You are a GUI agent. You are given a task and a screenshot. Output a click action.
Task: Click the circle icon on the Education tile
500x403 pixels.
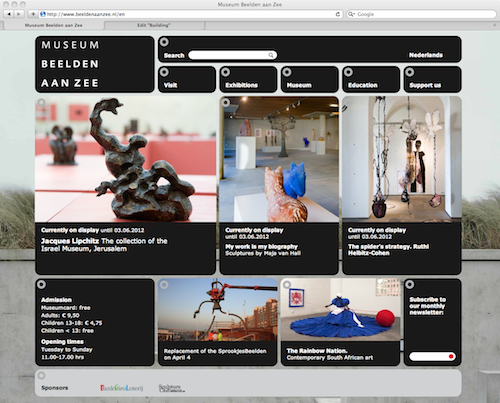[348, 72]
